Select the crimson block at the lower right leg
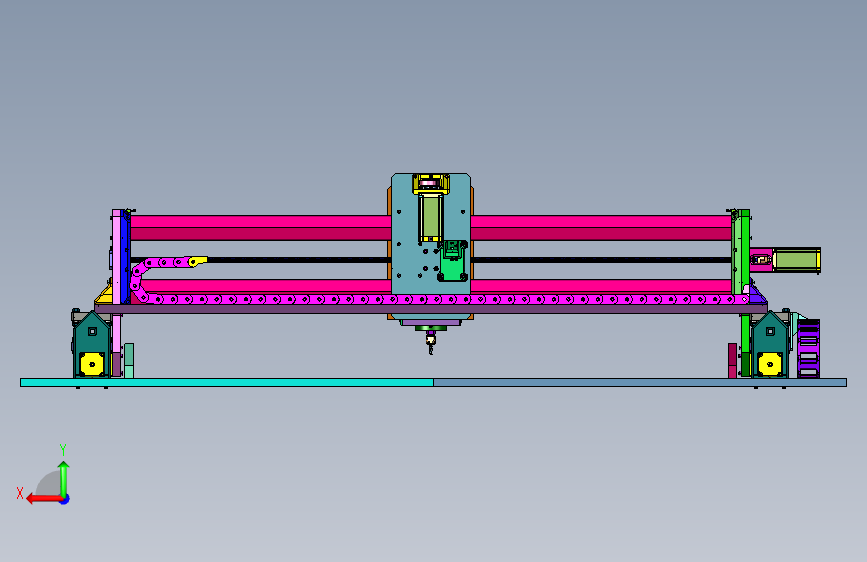Screen dimensions: 867x562 732,361
